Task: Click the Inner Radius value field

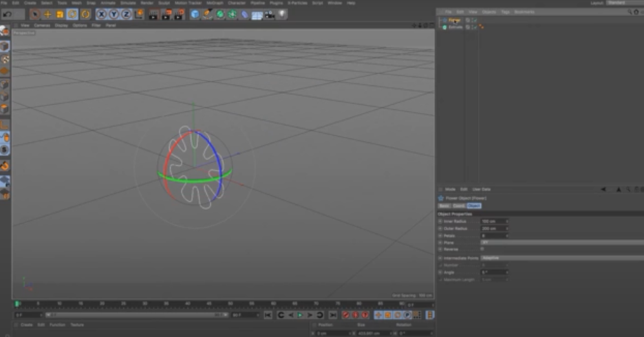Action: click(495, 221)
